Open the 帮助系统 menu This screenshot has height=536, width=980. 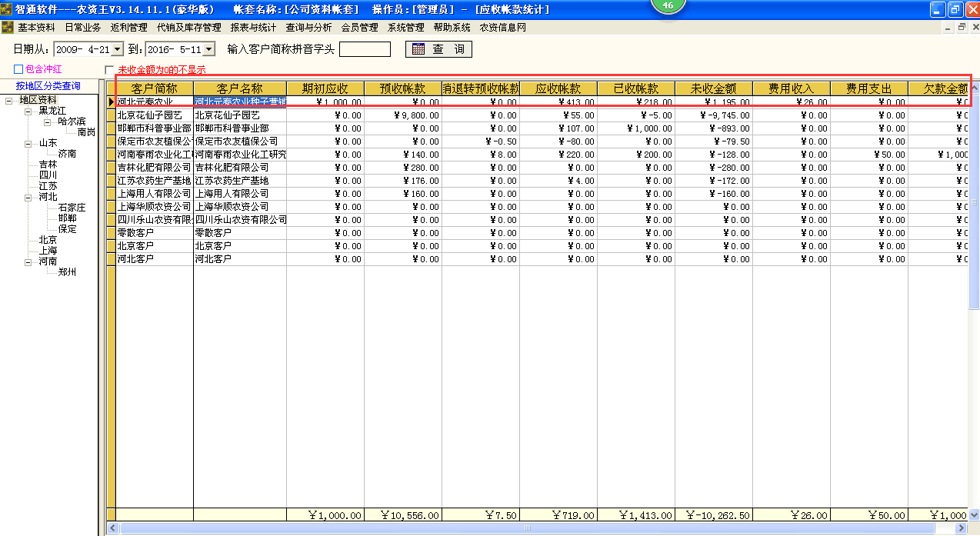pos(452,27)
